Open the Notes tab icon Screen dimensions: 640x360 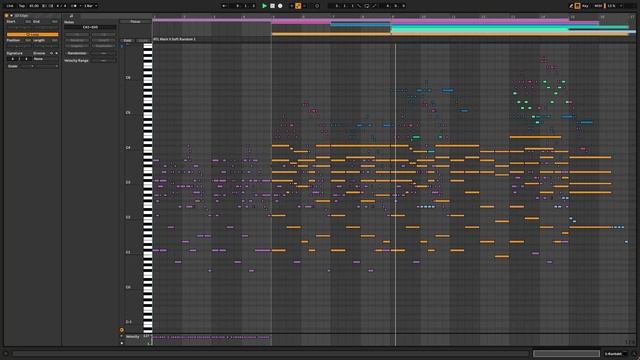click(x=71, y=16)
